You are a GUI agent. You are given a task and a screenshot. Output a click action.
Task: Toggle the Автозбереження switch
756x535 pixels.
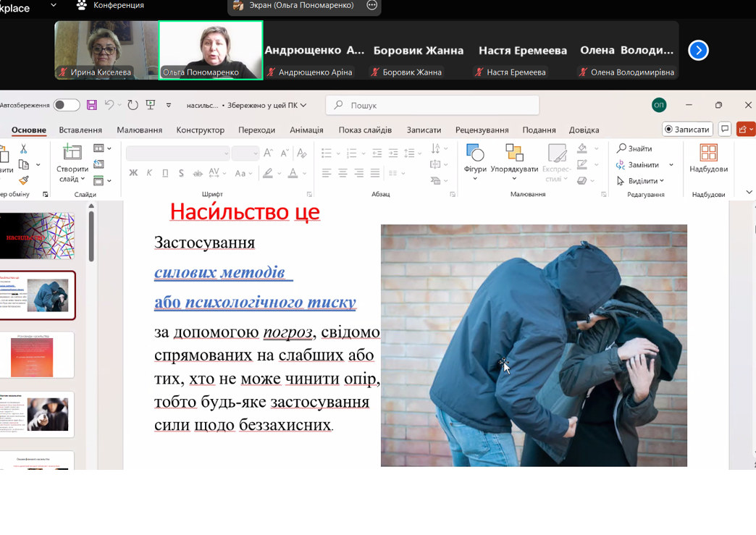pyautogui.click(x=67, y=105)
